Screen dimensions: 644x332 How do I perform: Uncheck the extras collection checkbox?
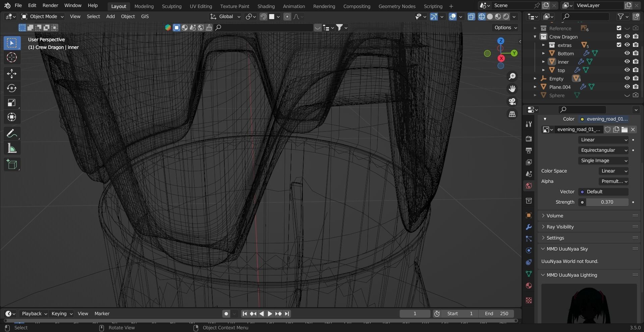619,45
